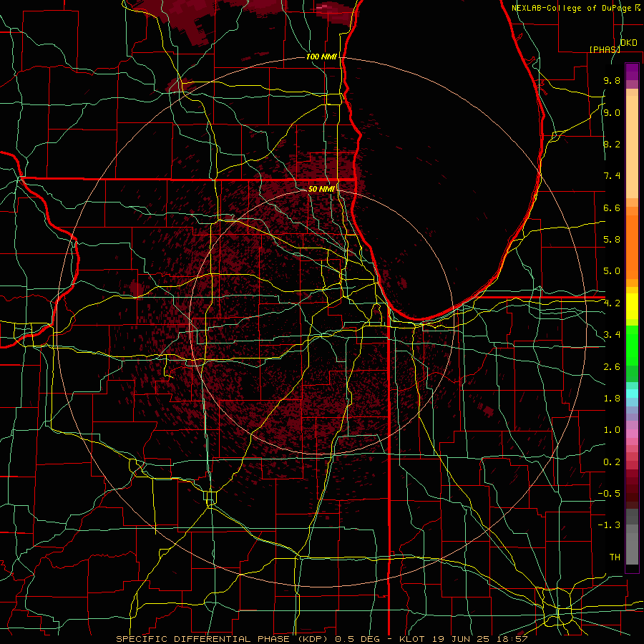Click the 5.0 scale value

click(x=612, y=271)
